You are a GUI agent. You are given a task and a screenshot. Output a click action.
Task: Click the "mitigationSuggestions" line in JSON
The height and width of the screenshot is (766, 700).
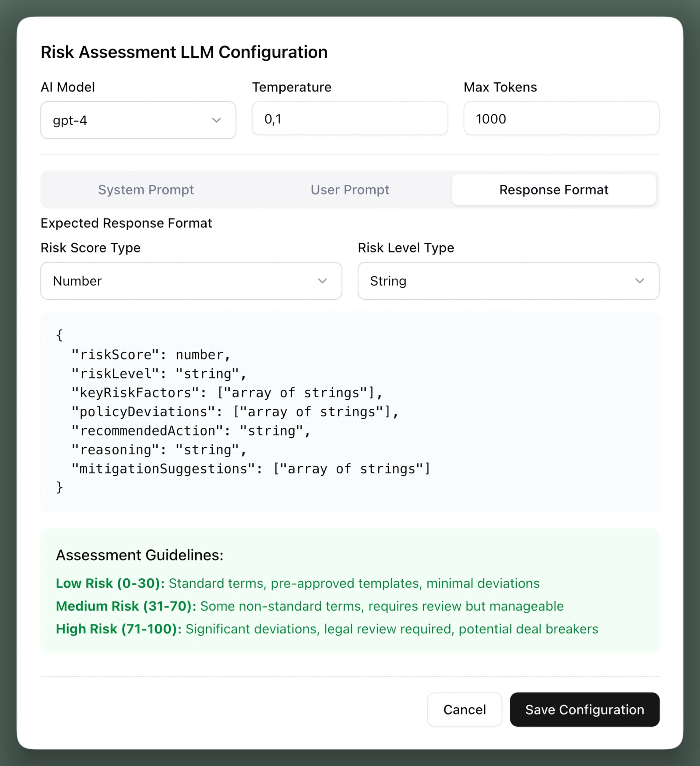(251, 468)
